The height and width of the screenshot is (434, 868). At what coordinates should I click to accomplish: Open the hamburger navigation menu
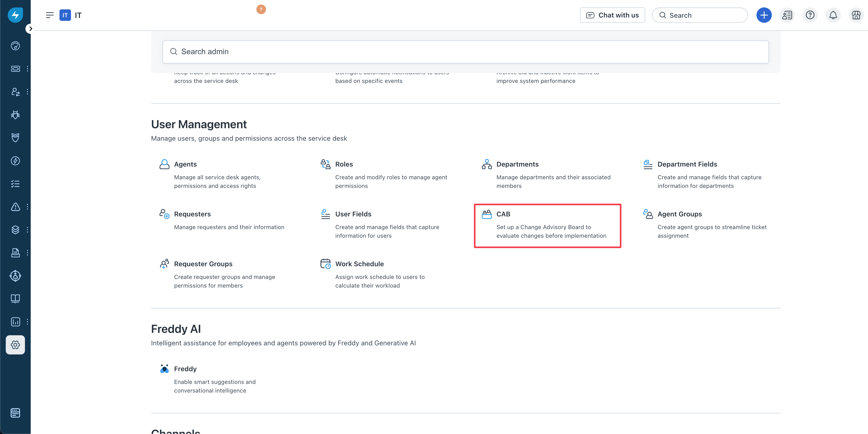pos(50,15)
